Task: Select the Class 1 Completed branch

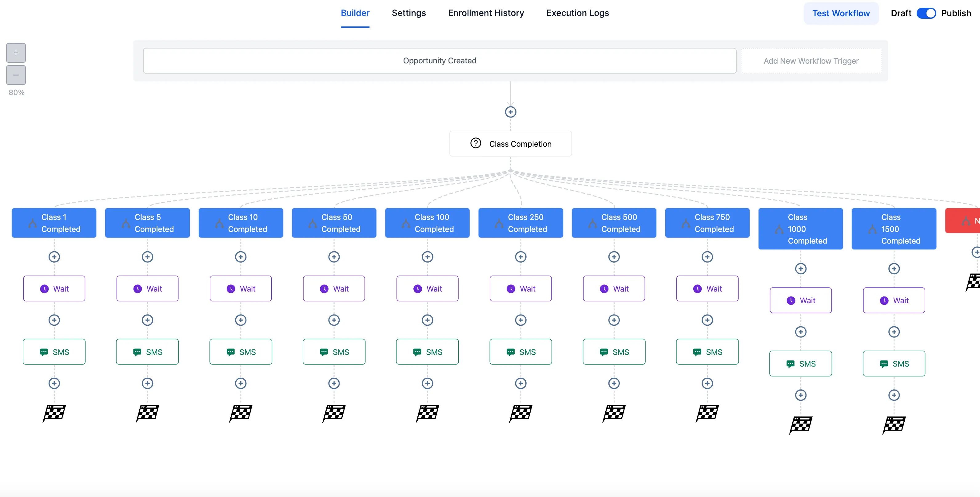Action: click(54, 223)
